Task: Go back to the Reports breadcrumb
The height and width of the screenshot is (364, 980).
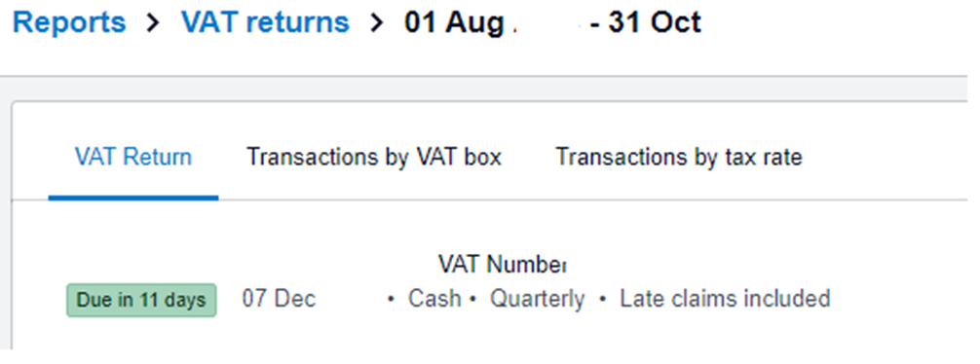Action: (69, 22)
